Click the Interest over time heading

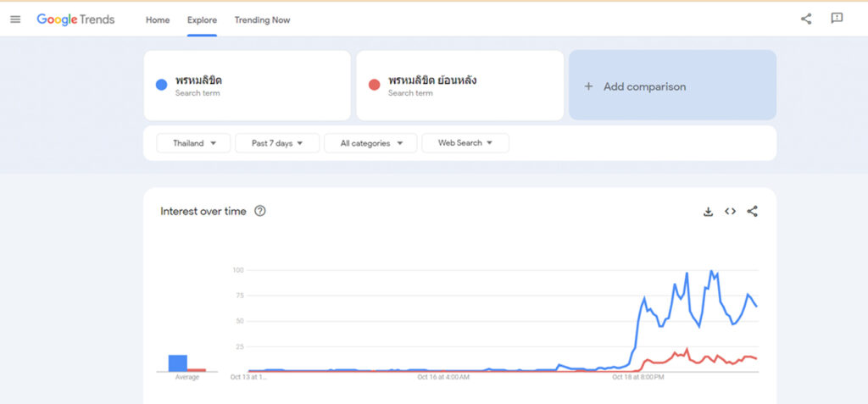203,212
